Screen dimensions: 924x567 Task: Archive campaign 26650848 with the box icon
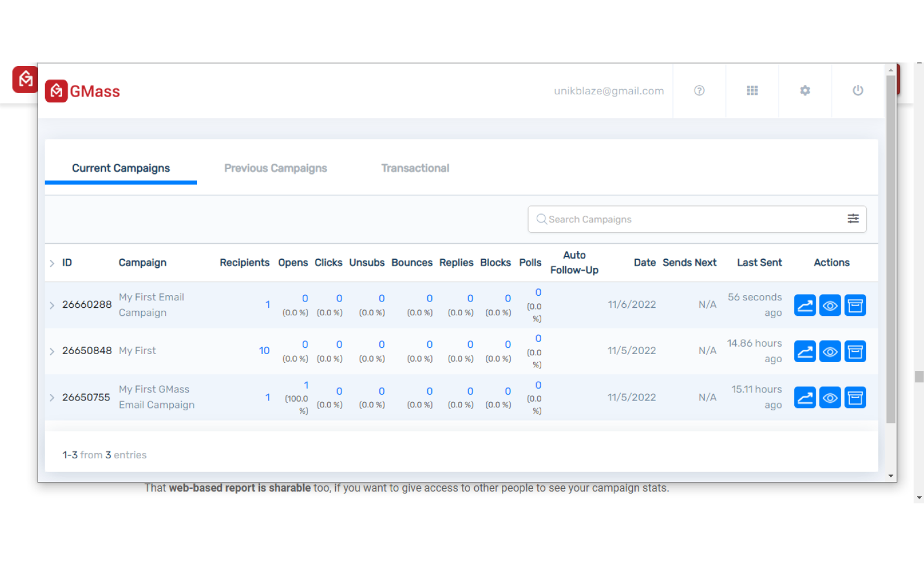(x=855, y=351)
